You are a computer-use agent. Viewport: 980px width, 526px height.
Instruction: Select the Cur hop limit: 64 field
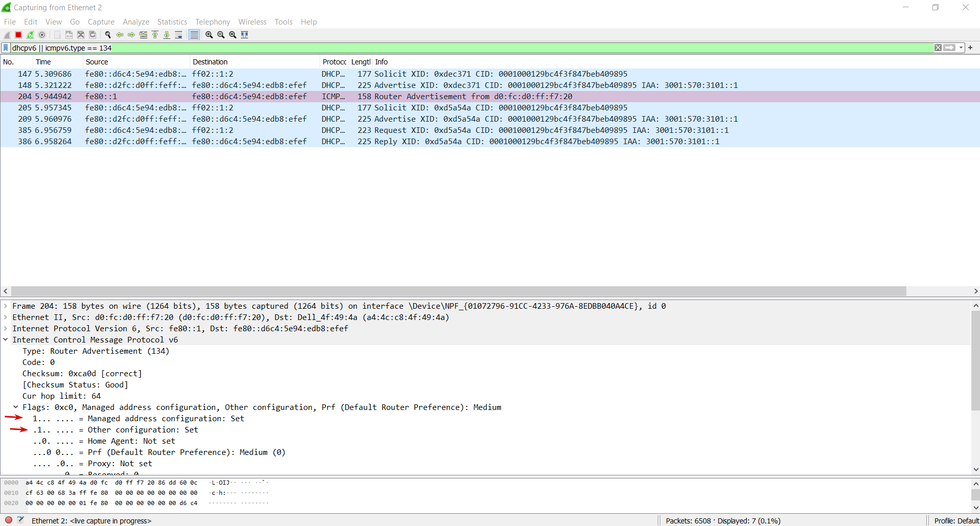(x=61, y=396)
